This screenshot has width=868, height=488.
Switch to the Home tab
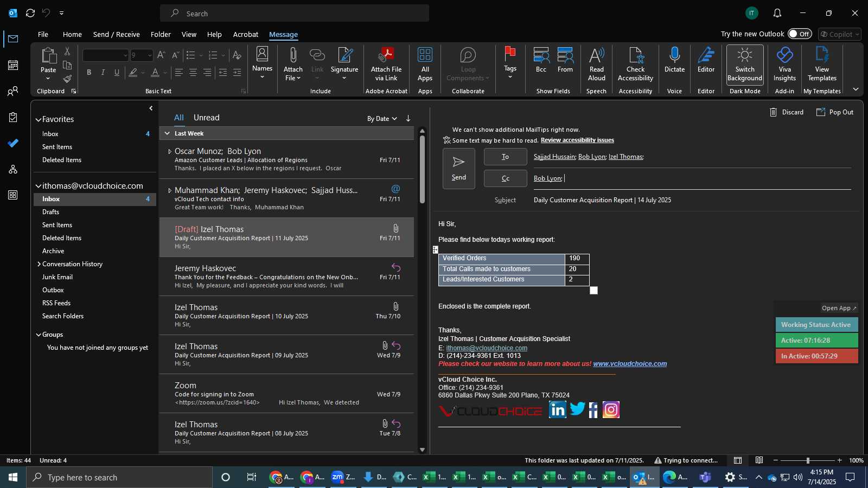coord(72,34)
